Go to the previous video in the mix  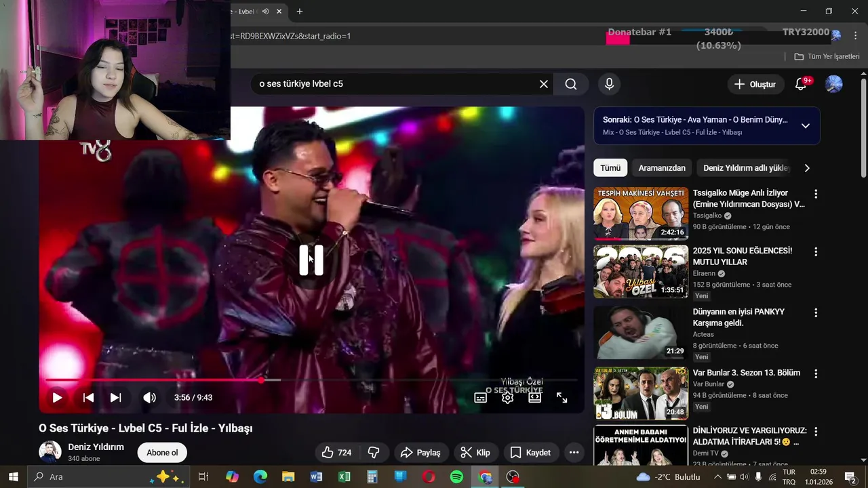click(88, 398)
